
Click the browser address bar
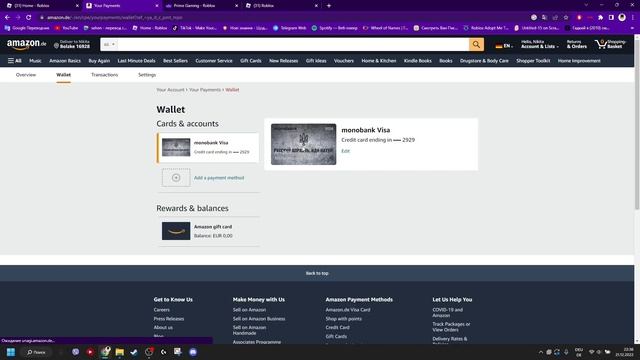pyautogui.click(x=282, y=18)
